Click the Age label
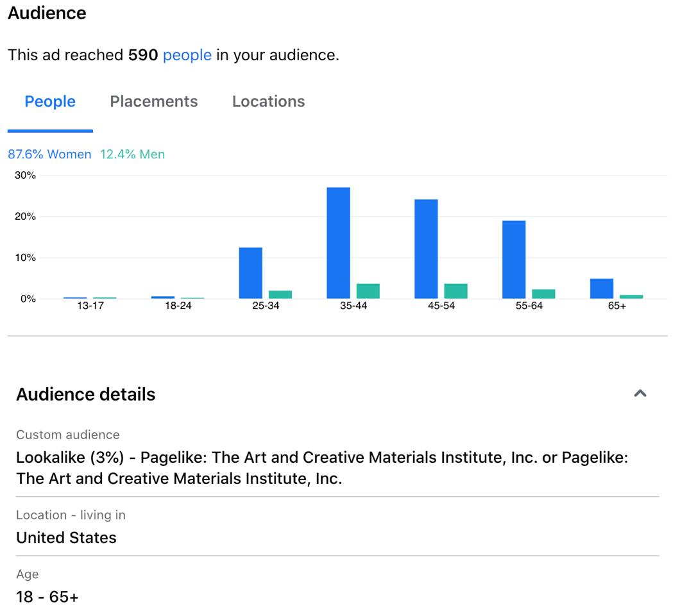Screen dimensions: 680x616 pyautogui.click(x=28, y=574)
